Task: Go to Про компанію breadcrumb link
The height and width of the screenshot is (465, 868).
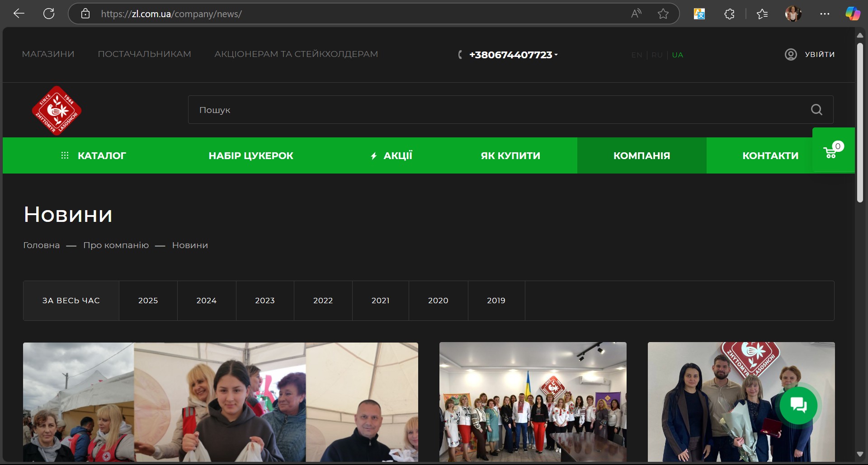Action: [116, 245]
